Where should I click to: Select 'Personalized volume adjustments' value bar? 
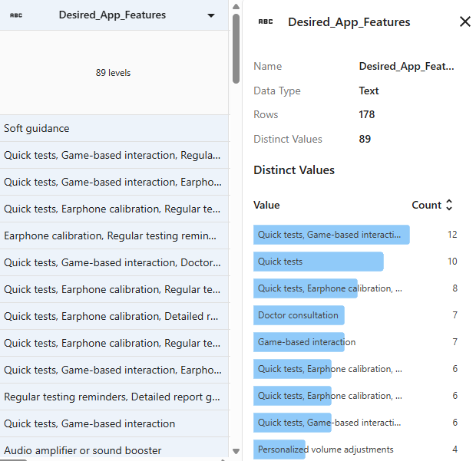coord(326,449)
